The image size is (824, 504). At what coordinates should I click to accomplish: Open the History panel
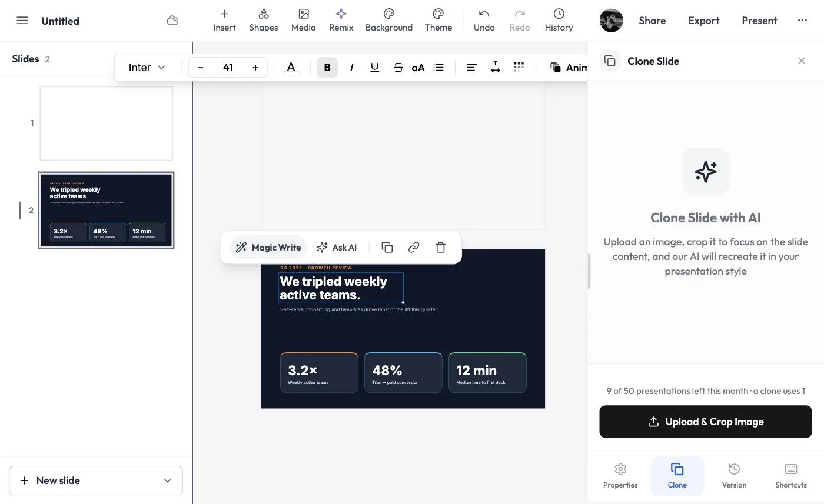[559, 21]
